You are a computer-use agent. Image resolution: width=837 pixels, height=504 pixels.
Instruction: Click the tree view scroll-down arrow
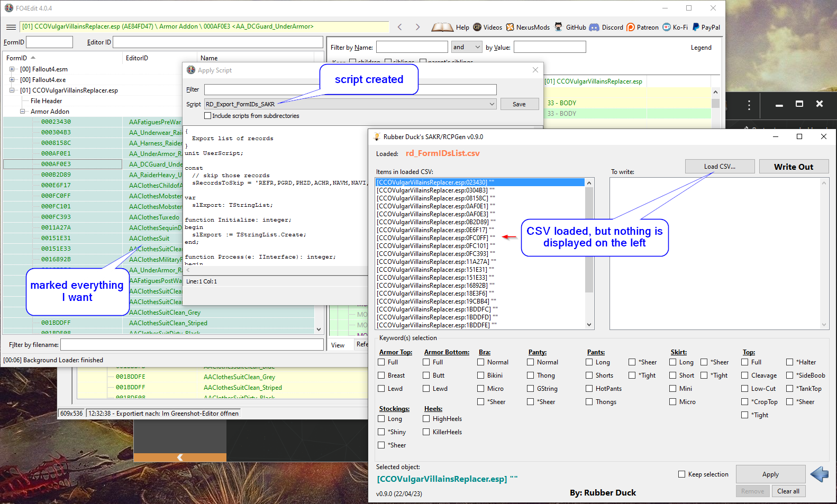point(319,329)
